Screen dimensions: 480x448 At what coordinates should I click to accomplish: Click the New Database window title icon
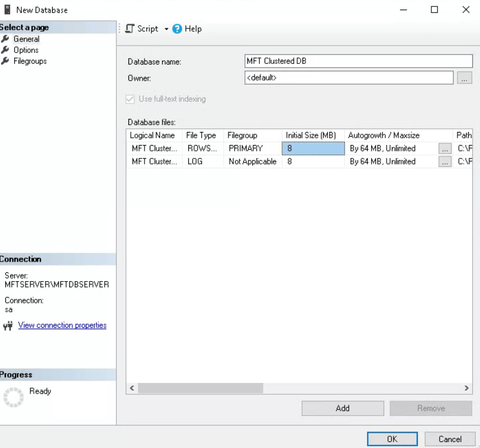click(8, 9)
